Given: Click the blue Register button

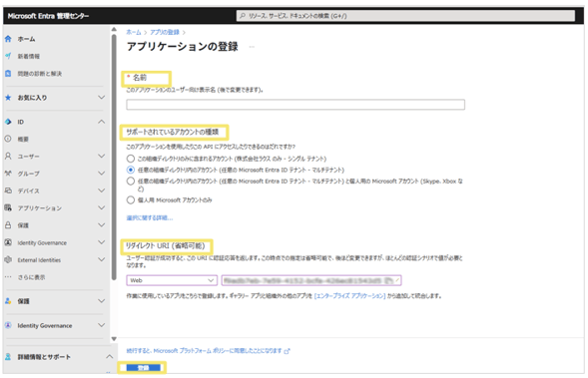Looking at the screenshot, I should pos(144,368).
